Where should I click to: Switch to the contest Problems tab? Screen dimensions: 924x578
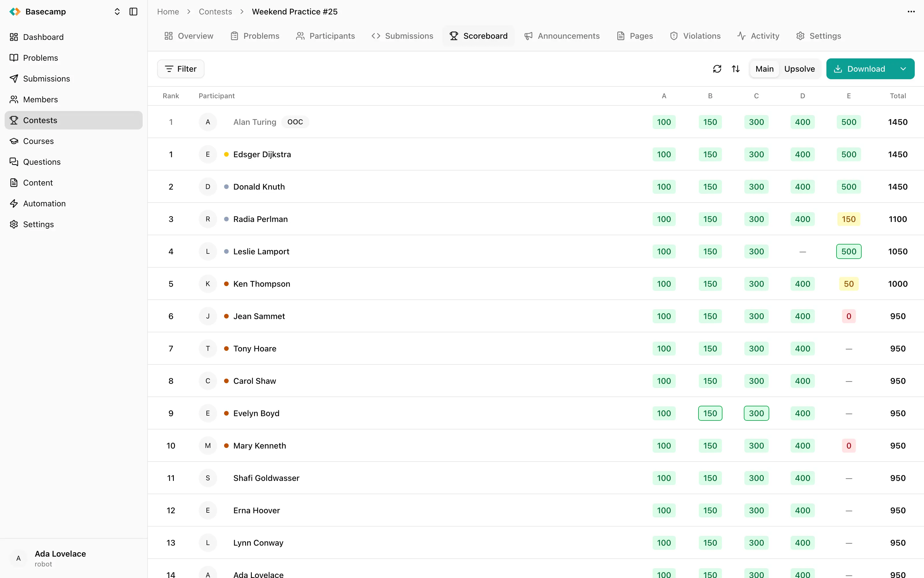pos(255,36)
